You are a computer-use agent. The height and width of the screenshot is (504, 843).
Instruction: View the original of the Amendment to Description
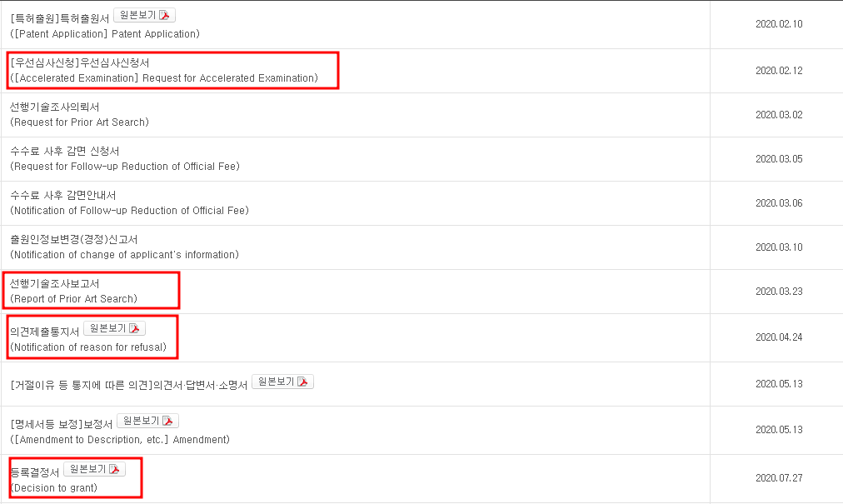147,421
